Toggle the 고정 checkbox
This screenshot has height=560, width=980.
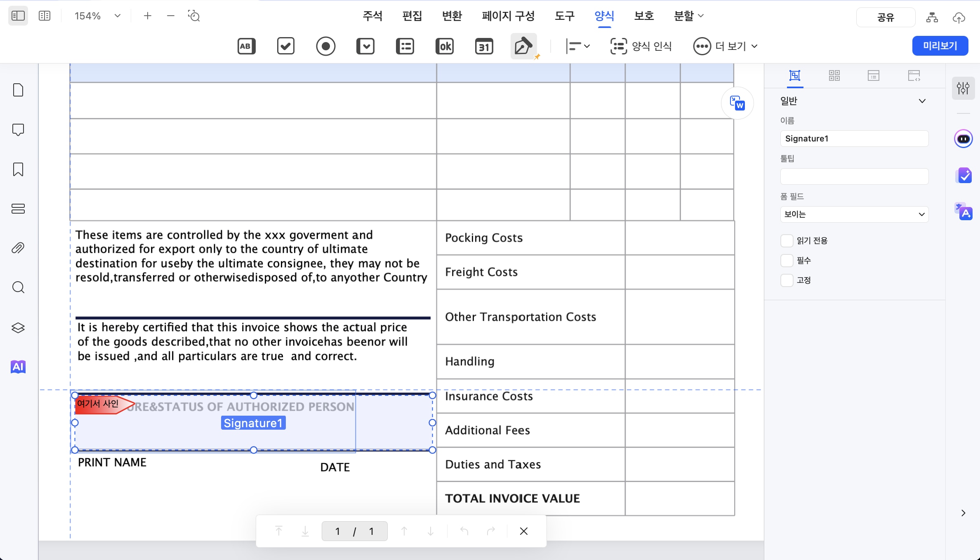787,280
